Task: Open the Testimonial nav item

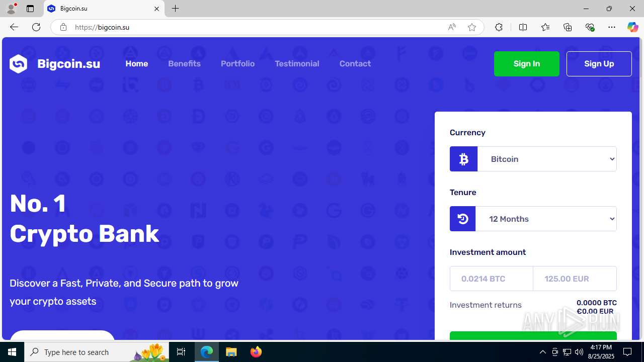Action: 297,64
